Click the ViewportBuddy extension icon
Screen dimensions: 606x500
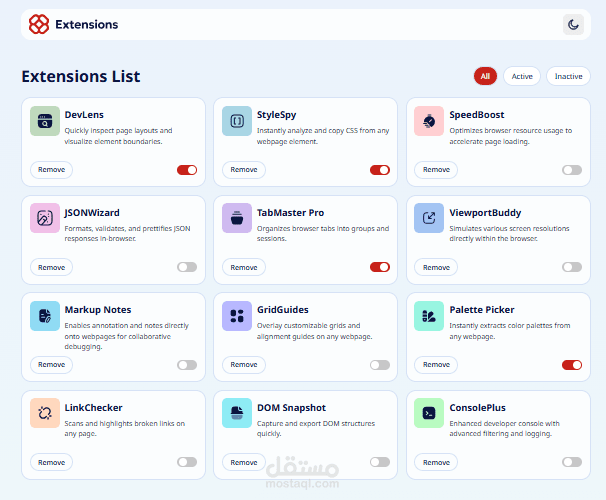coord(429,218)
